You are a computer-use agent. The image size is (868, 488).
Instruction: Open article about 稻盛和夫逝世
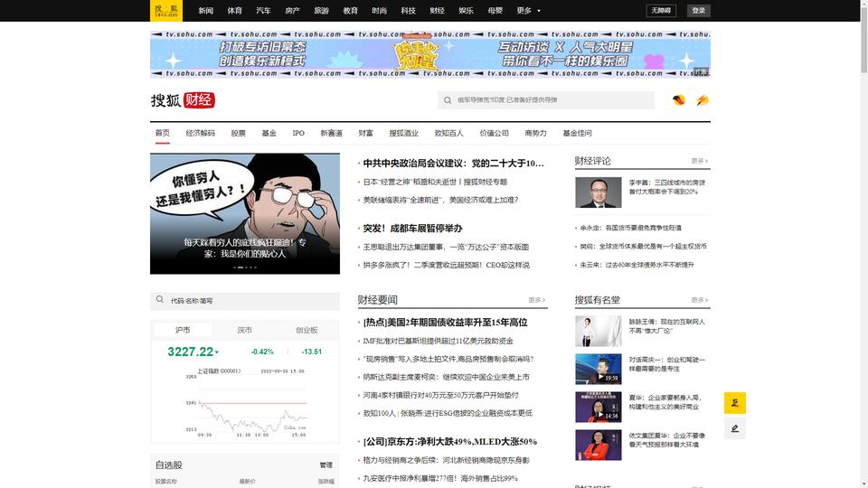click(435, 182)
